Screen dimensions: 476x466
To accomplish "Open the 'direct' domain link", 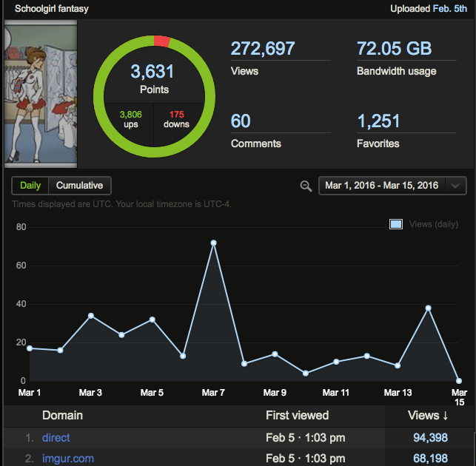I will pos(56,438).
